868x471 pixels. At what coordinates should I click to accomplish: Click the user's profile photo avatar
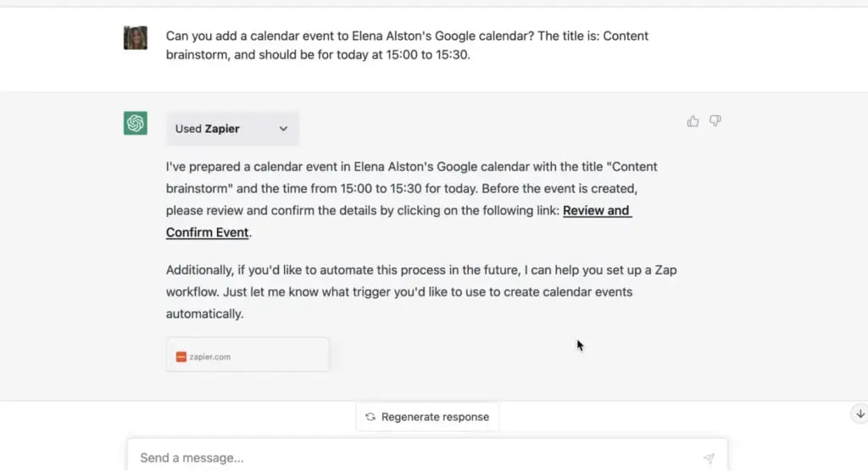(x=136, y=37)
